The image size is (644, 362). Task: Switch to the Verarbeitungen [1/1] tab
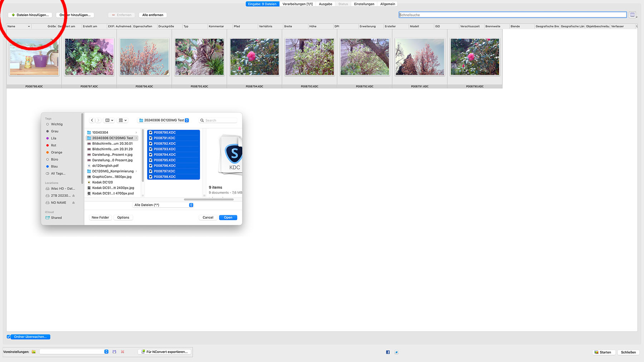click(297, 4)
